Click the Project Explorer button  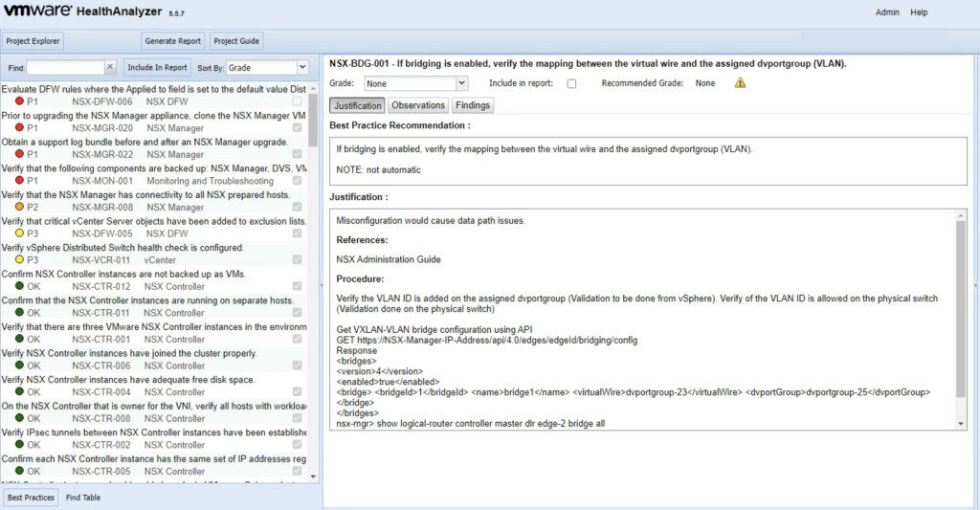33,40
